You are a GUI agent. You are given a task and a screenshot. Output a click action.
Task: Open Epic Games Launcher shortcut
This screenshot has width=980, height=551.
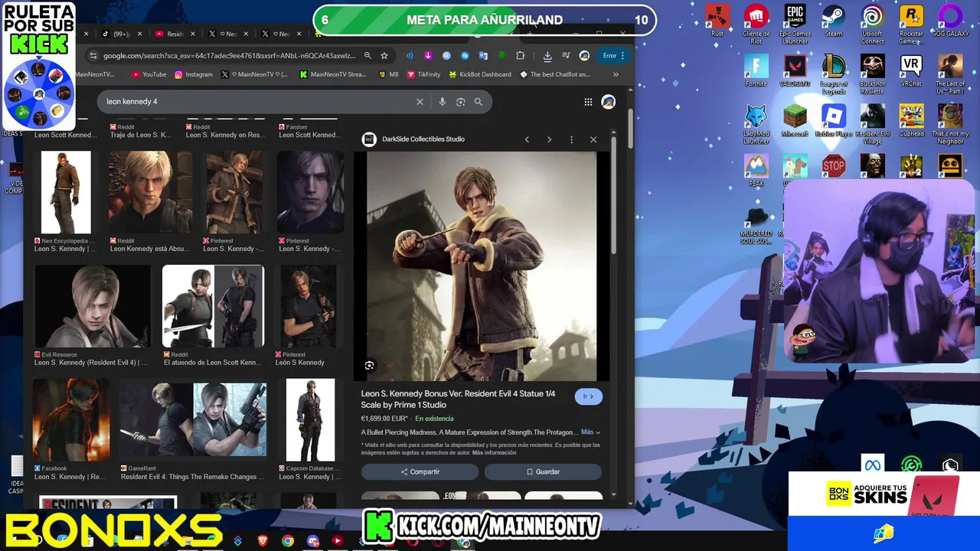pyautogui.click(x=795, y=24)
